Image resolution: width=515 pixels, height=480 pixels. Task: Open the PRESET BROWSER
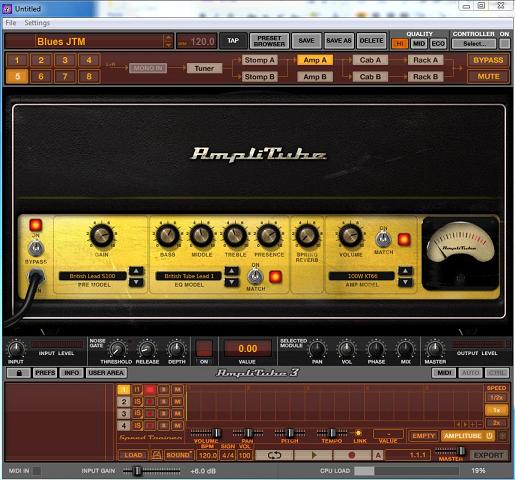point(269,41)
